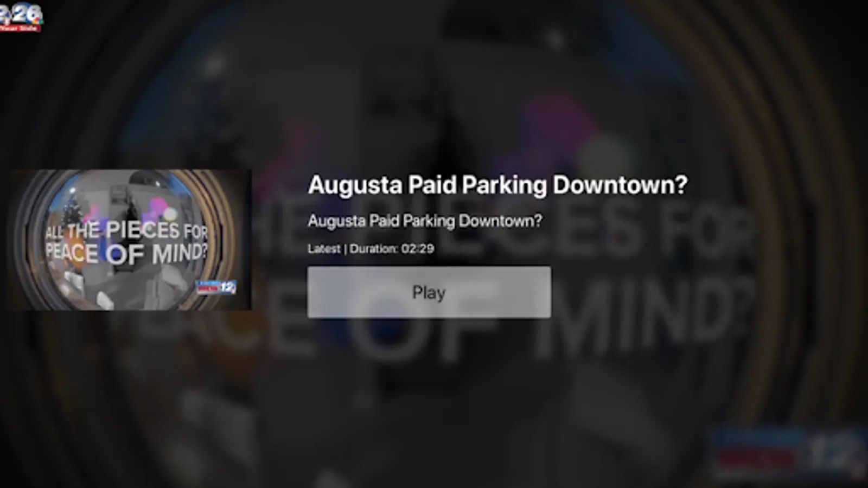Click the News 12 badge on thumbnail
The image size is (868, 488).
coord(216,287)
